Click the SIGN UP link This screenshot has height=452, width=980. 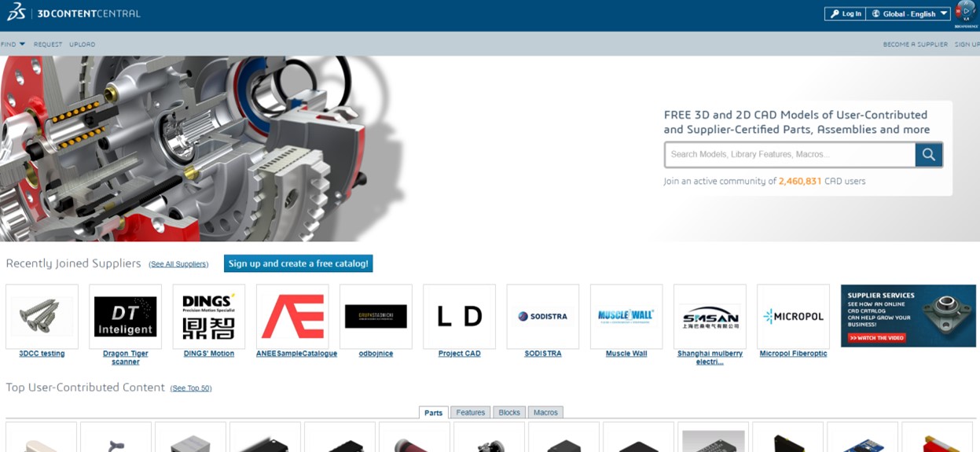click(x=967, y=44)
